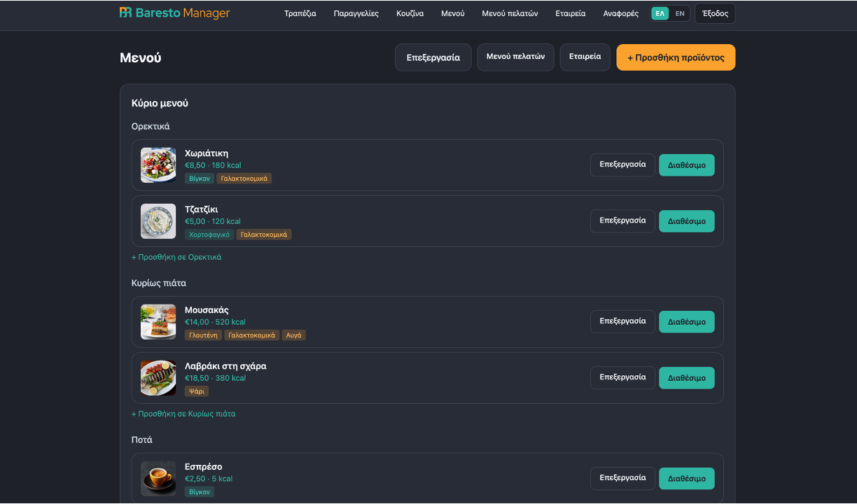Edit the Χωριάτικη item
The height and width of the screenshot is (504, 857).
click(x=622, y=165)
